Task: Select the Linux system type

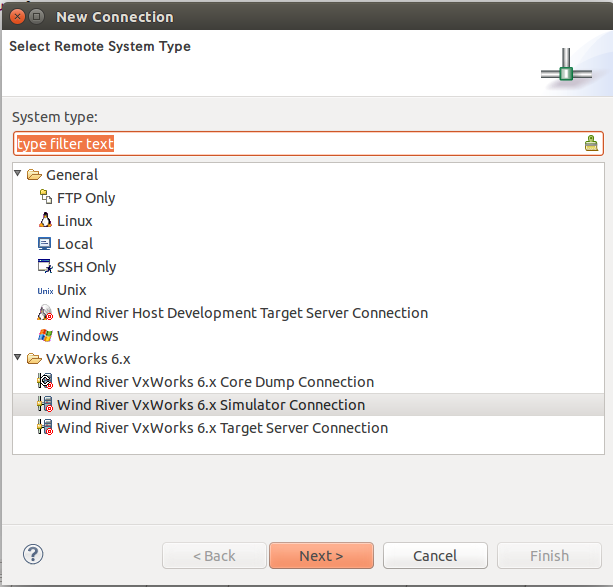Action: pyautogui.click(x=75, y=221)
